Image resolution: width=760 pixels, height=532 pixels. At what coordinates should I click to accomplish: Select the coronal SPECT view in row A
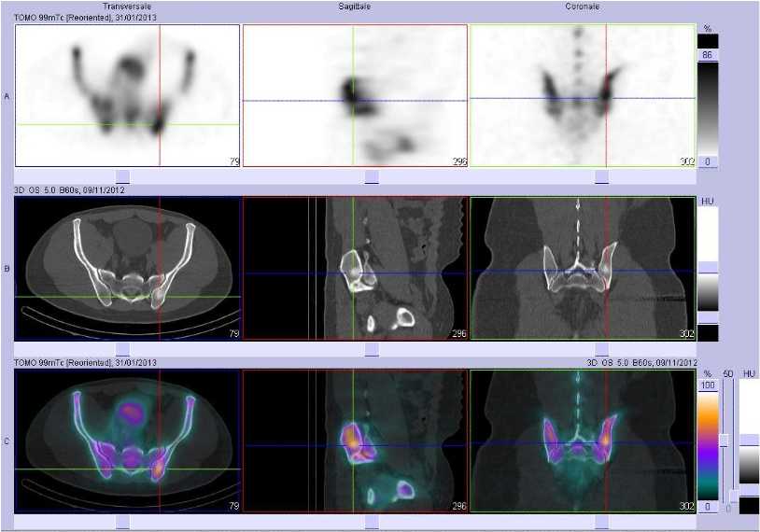pyautogui.click(x=584, y=95)
